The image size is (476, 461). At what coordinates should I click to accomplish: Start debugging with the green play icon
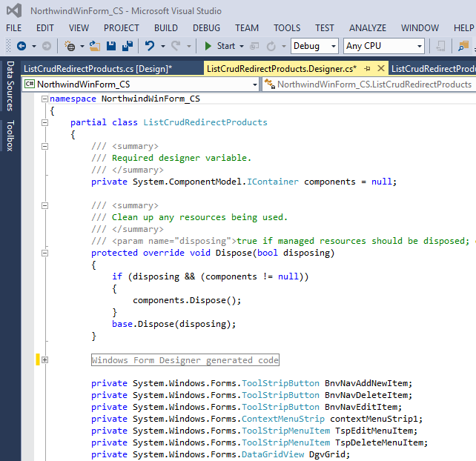pos(208,46)
